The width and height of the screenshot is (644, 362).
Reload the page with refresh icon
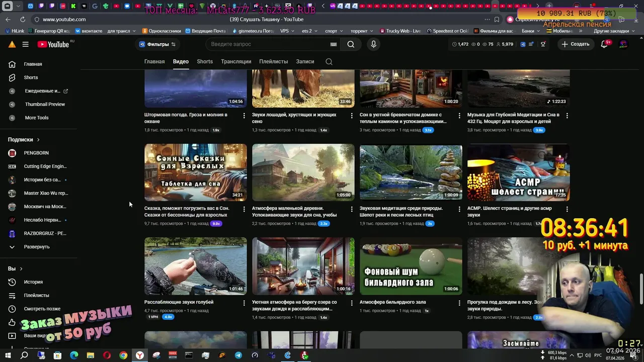(23, 19)
